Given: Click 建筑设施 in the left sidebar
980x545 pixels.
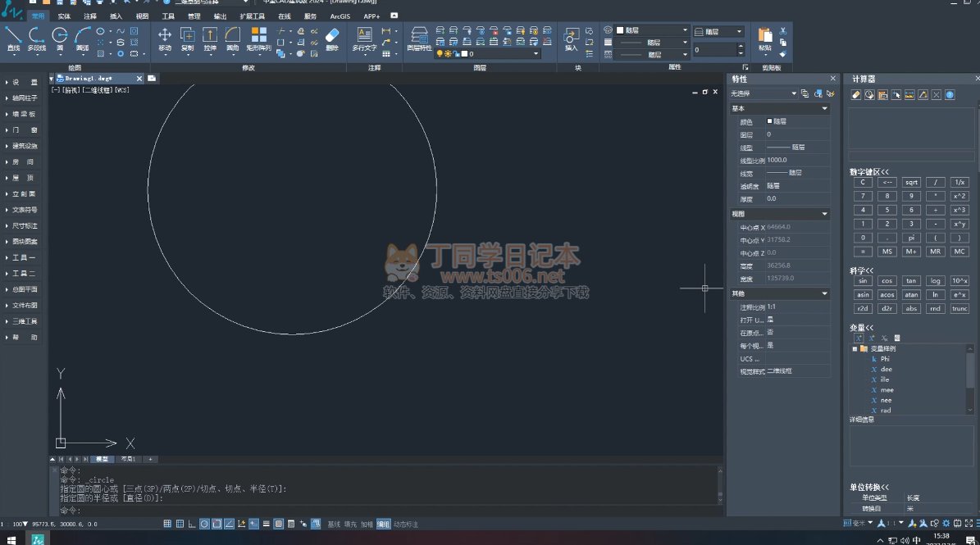Looking at the screenshot, I should [x=25, y=146].
